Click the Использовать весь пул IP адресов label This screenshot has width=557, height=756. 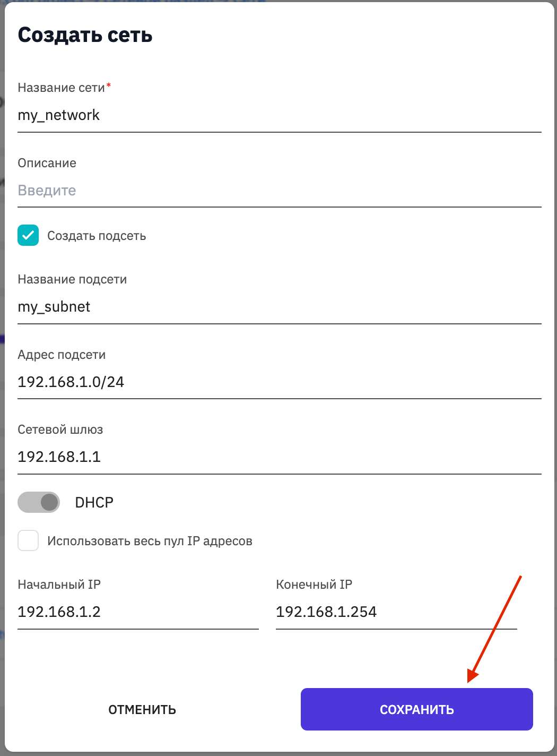[x=150, y=541]
